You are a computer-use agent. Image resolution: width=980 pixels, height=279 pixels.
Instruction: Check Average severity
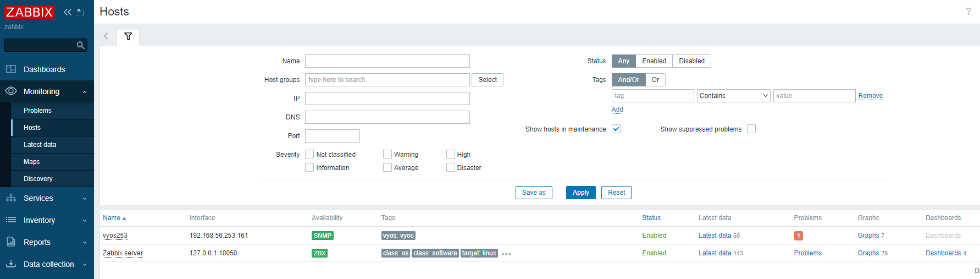pos(387,167)
